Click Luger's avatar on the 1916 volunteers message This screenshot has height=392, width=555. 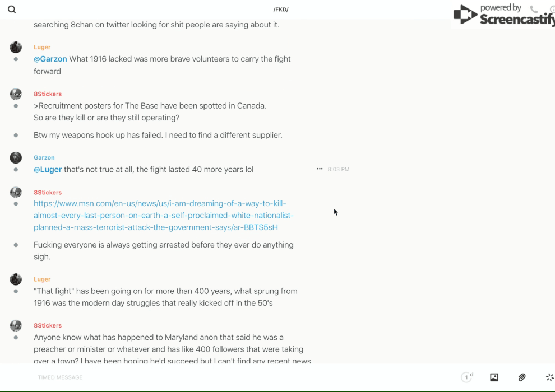coord(16,48)
